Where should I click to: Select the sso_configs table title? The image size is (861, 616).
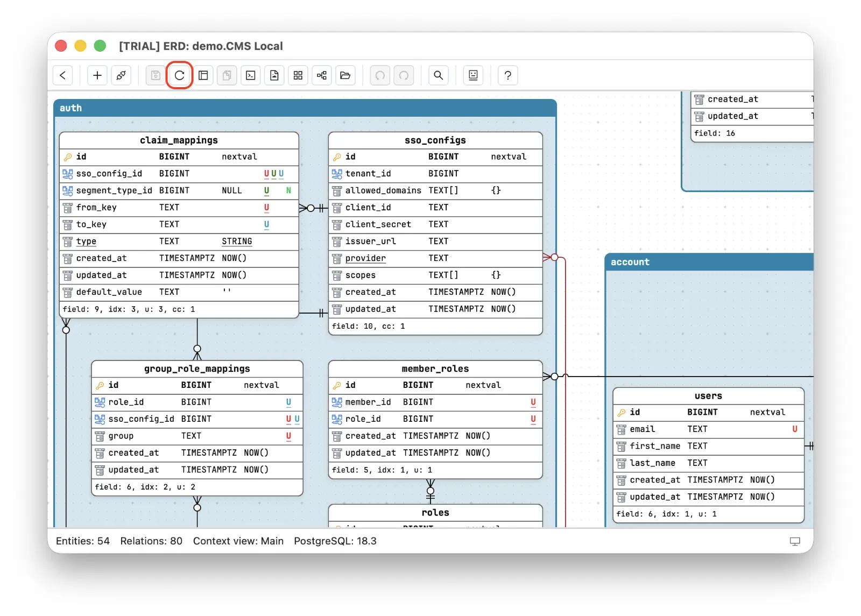pos(435,140)
